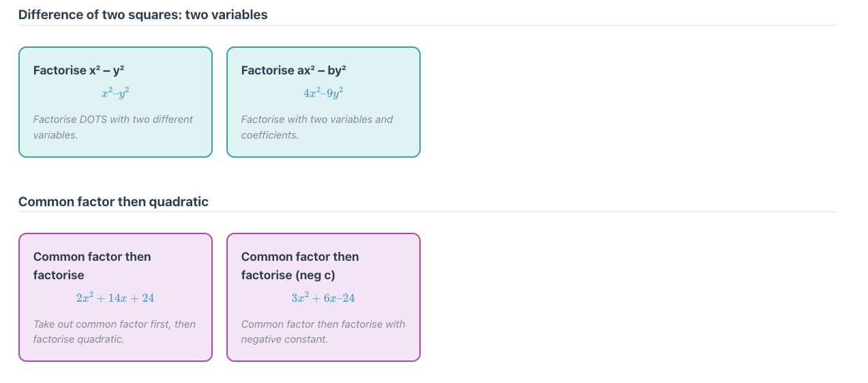Click "Common factor then factorise with negative constant" description

[323, 332]
